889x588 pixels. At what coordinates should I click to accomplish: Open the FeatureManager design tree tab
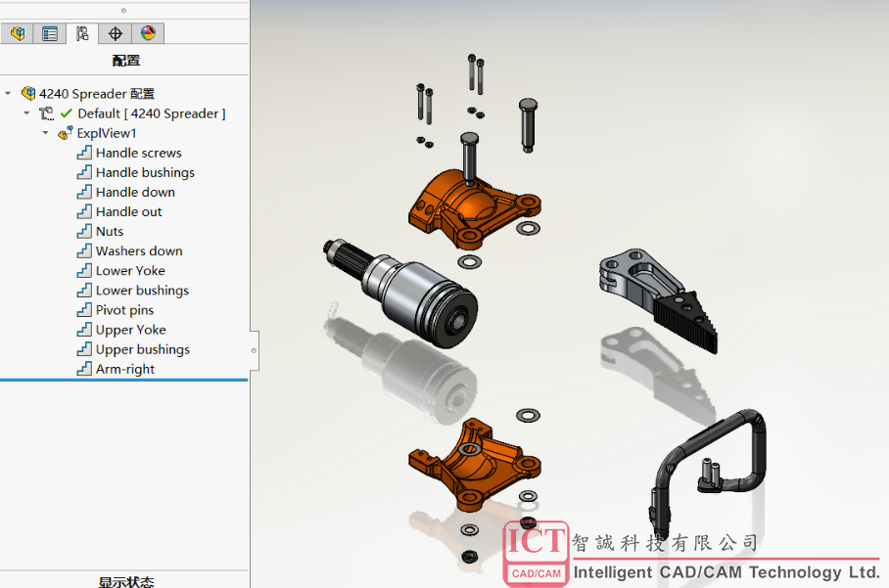pyautogui.click(x=17, y=33)
